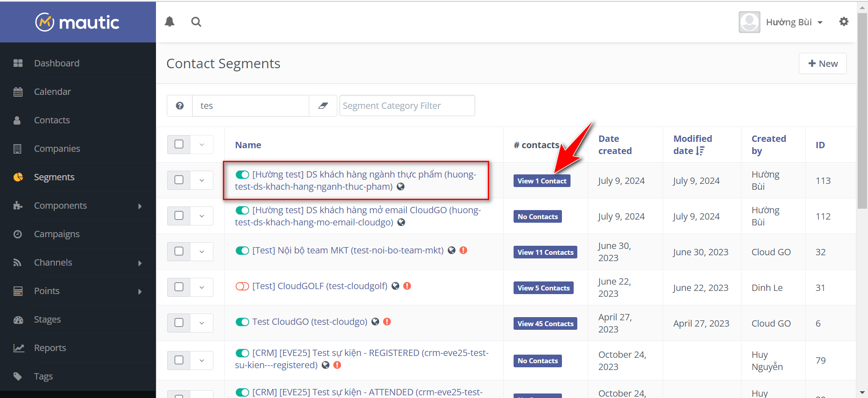Click globe icon next to Test CloudGO segment
The height and width of the screenshot is (398, 868).
[x=375, y=322]
